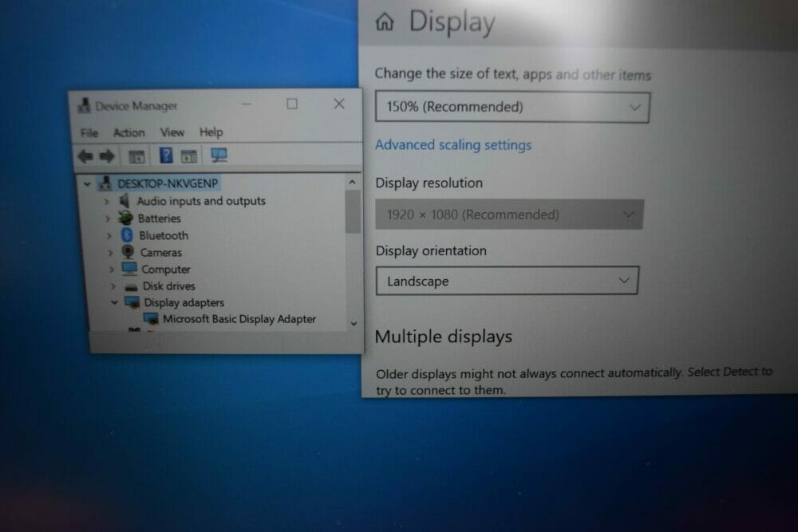Open the 1920 × 1080 resolution dropdown
The image size is (798, 532).
[509, 214]
